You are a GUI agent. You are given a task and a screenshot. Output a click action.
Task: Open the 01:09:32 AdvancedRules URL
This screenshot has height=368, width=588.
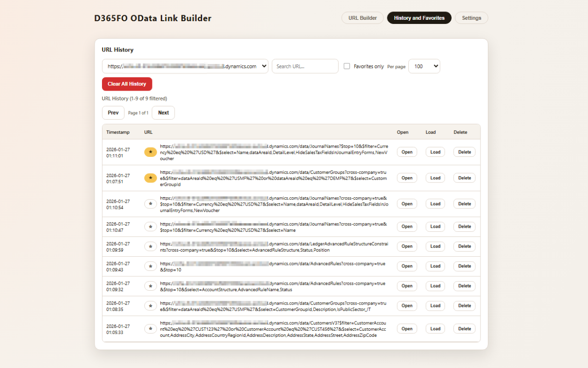(407, 286)
